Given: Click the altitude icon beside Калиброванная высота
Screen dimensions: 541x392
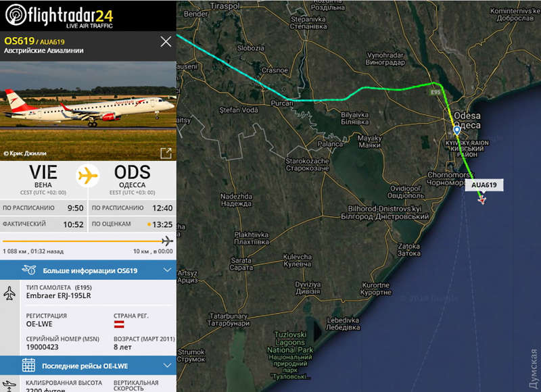Looking at the screenshot, I should pyautogui.click(x=9, y=385).
